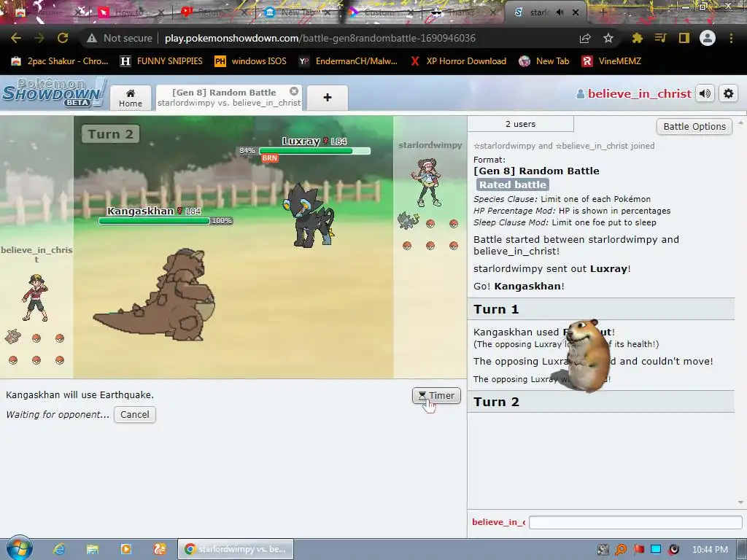Open the XP Horror Download bookmark
The image size is (747, 560).
pos(459,61)
